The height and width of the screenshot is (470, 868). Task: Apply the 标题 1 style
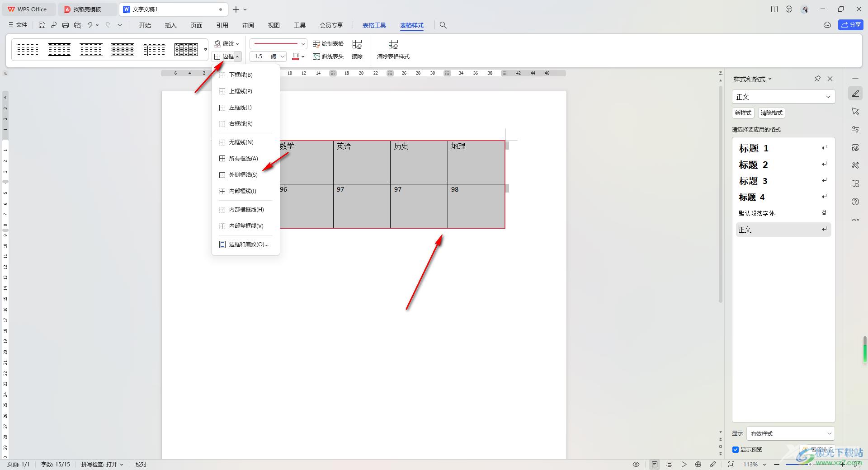pyautogui.click(x=783, y=148)
